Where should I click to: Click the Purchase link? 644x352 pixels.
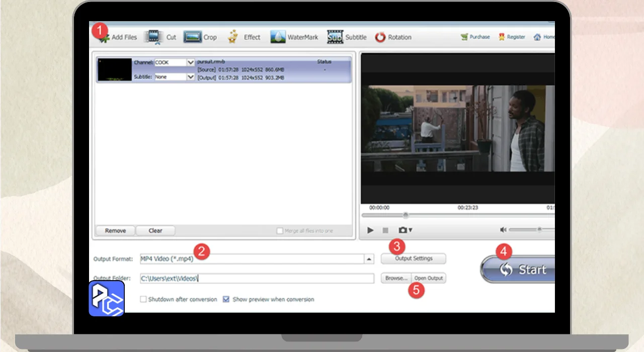coord(475,37)
